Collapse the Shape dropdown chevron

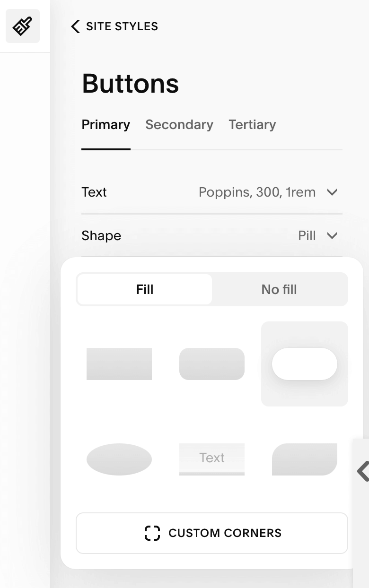coord(332,235)
